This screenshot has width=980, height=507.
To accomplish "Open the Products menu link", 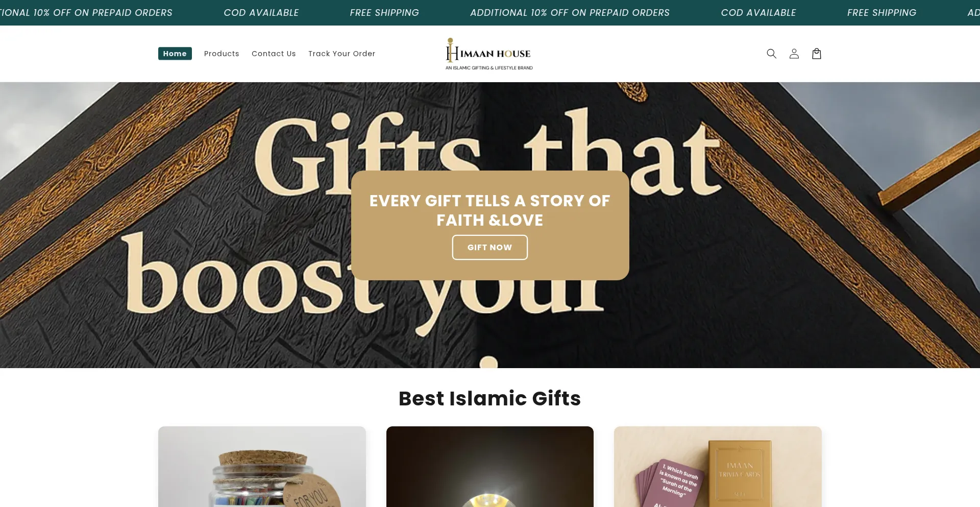I will [x=222, y=54].
